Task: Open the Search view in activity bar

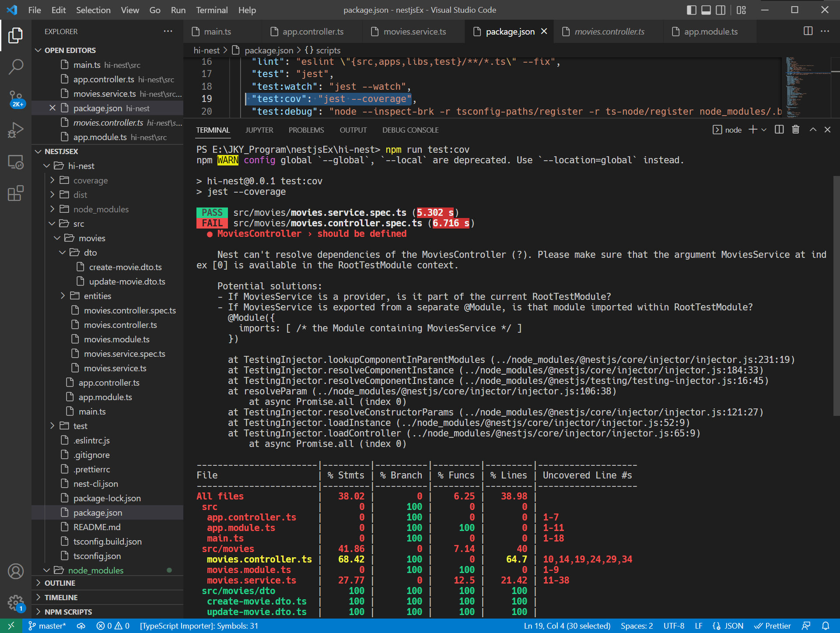Action: 16,67
